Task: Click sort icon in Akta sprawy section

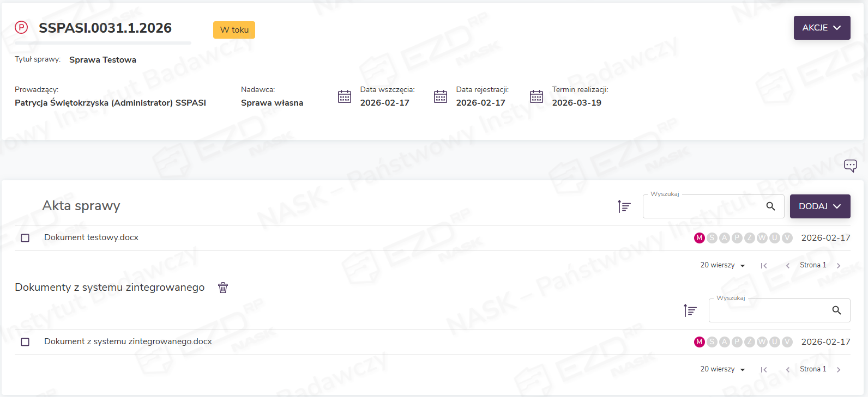Action: [624, 206]
